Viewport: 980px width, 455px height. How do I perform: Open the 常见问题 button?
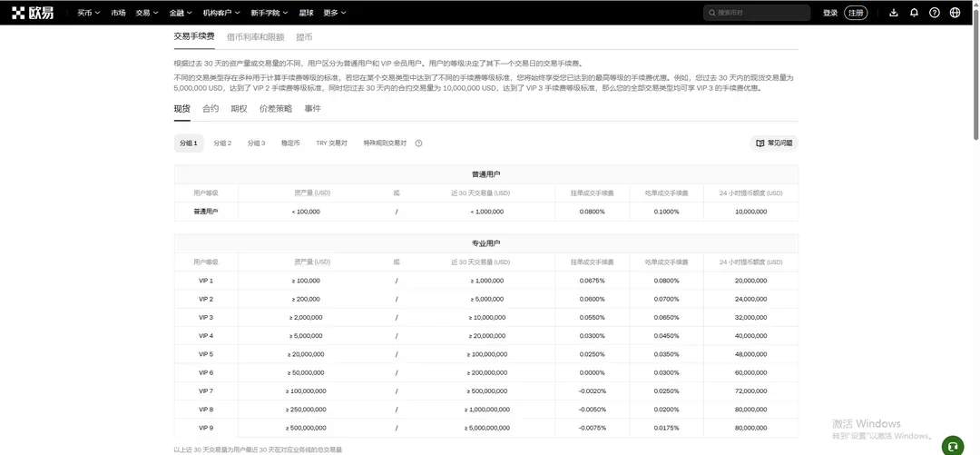click(774, 143)
